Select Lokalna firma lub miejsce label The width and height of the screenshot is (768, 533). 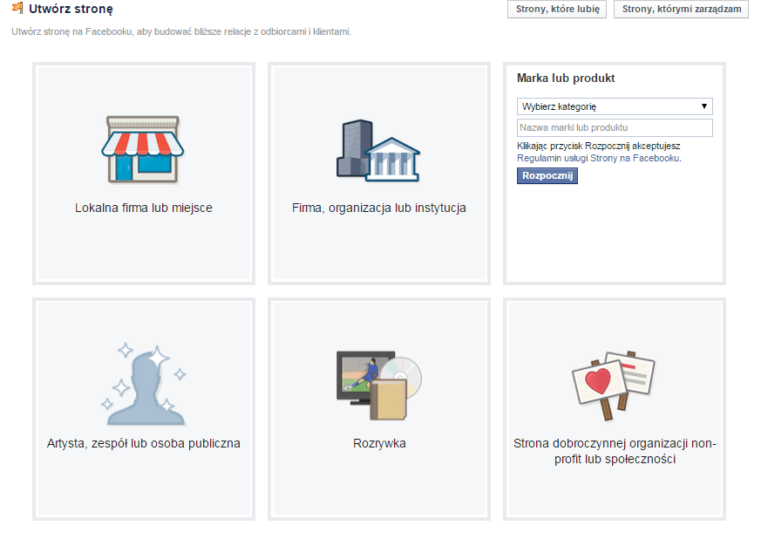(x=144, y=208)
